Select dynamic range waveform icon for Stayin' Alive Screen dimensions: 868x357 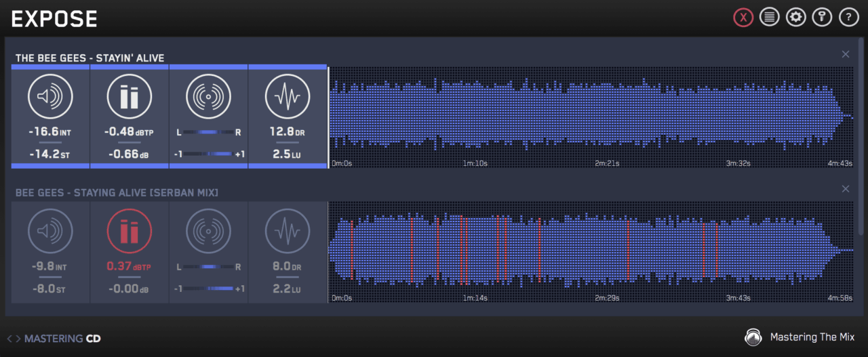coord(288,97)
